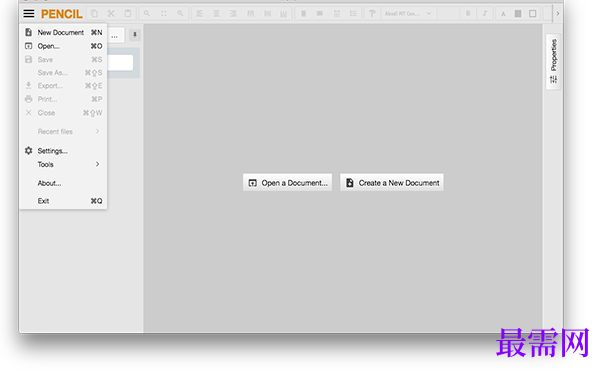The height and width of the screenshot is (374, 608).
Task: Click the Format painter icon
Action: [372, 14]
